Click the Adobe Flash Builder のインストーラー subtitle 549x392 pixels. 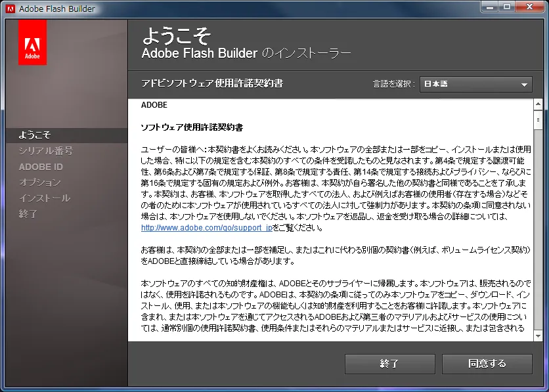tap(246, 53)
